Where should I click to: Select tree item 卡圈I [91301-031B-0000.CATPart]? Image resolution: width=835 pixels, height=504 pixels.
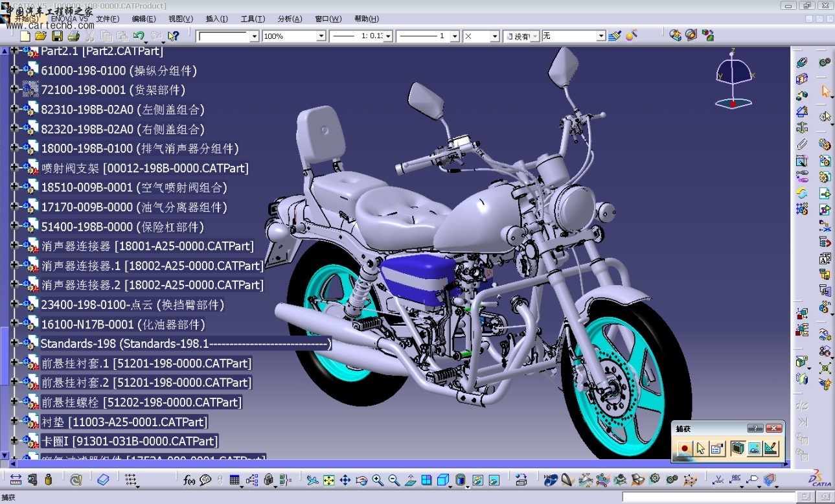pyautogui.click(x=129, y=441)
